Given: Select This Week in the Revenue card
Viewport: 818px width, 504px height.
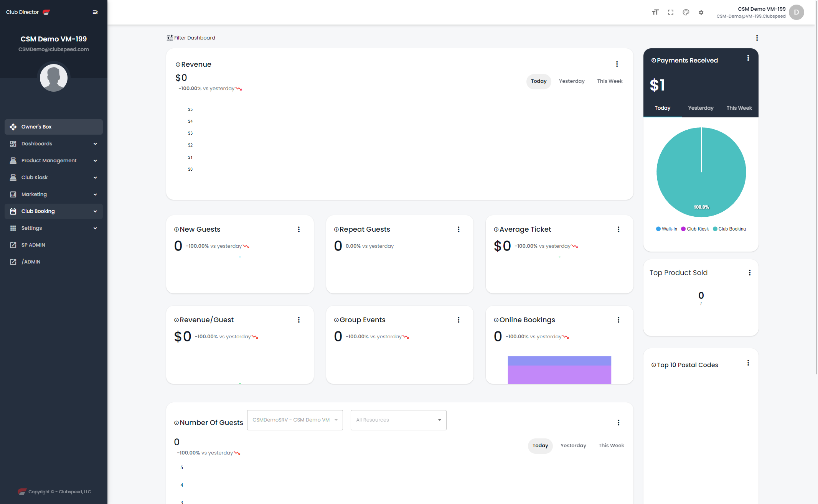Looking at the screenshot, I should (610, 81).
